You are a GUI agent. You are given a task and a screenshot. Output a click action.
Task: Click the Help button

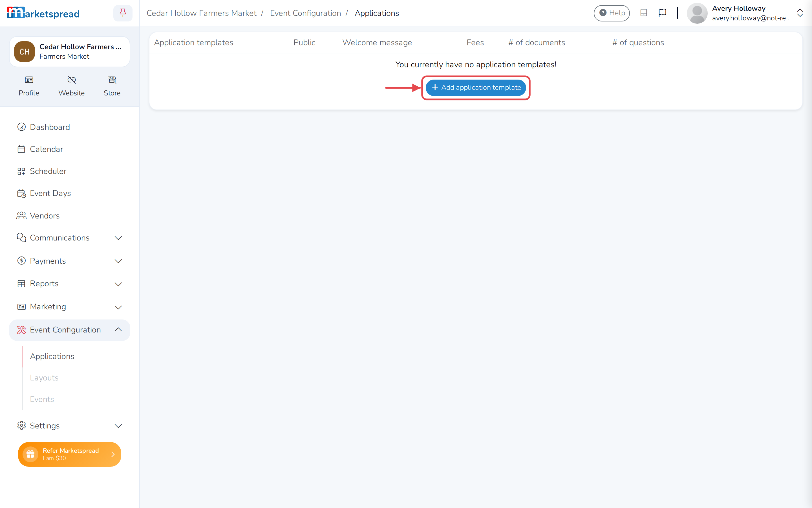[612, 13]
